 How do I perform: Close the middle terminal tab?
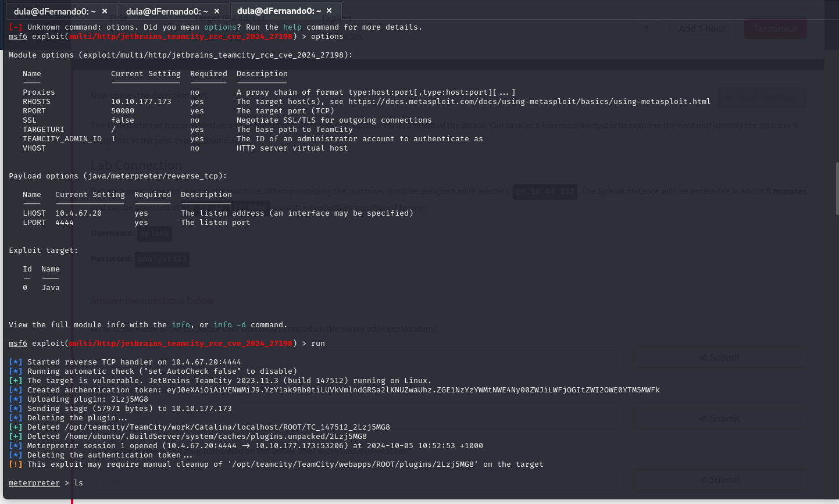[x=217, y=11]
